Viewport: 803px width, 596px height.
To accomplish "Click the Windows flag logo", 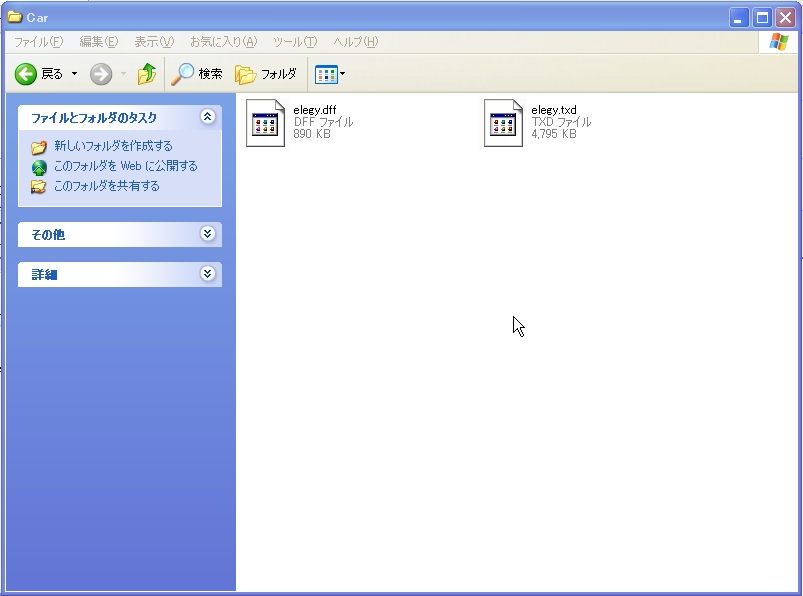I will click(778, 42).
